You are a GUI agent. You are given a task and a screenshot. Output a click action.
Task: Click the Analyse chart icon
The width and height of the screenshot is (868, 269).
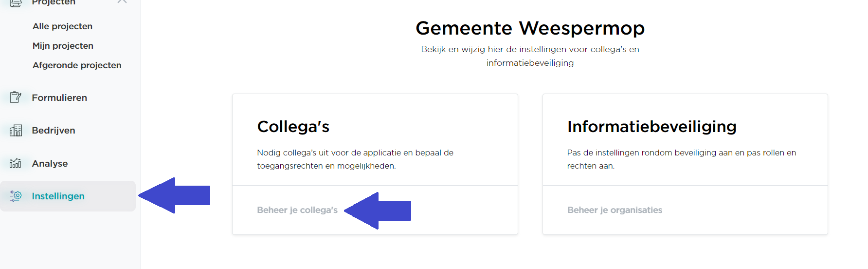click(x=16, y=163)
